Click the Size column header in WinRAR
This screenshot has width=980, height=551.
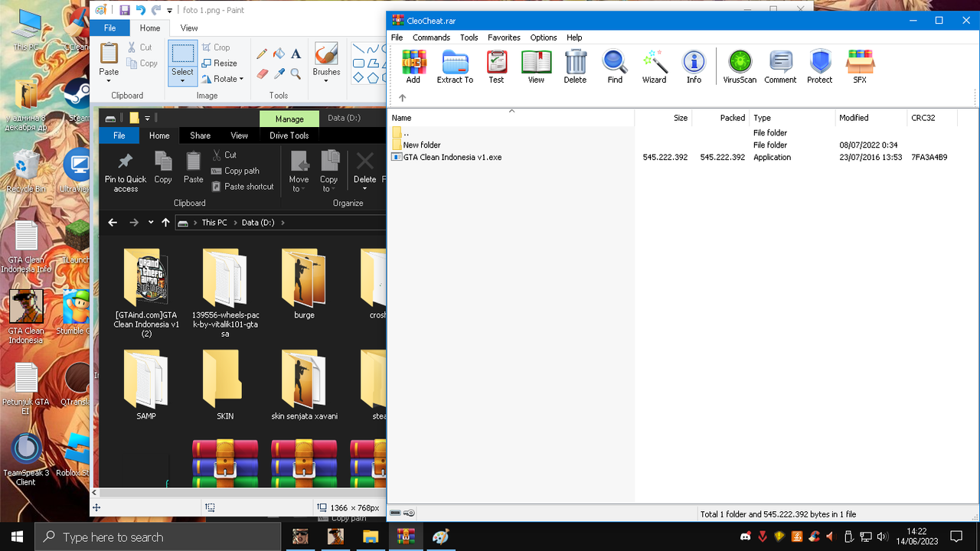[x=663, y=118]
